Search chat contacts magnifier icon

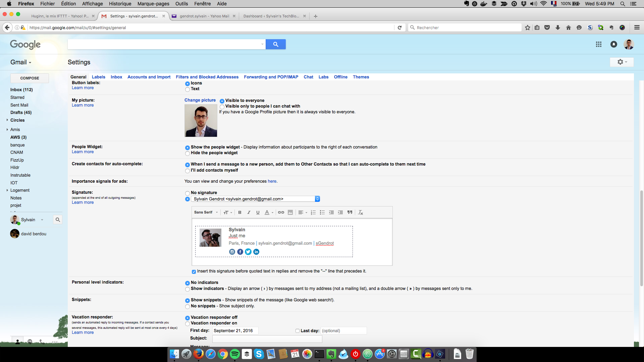(x=58, y=220)
